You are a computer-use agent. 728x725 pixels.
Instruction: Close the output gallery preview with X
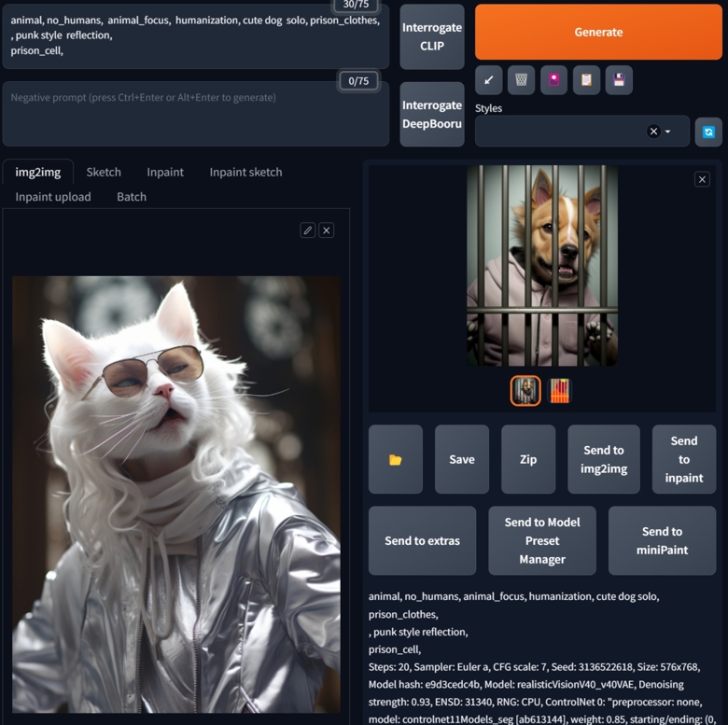click(702, 180)
